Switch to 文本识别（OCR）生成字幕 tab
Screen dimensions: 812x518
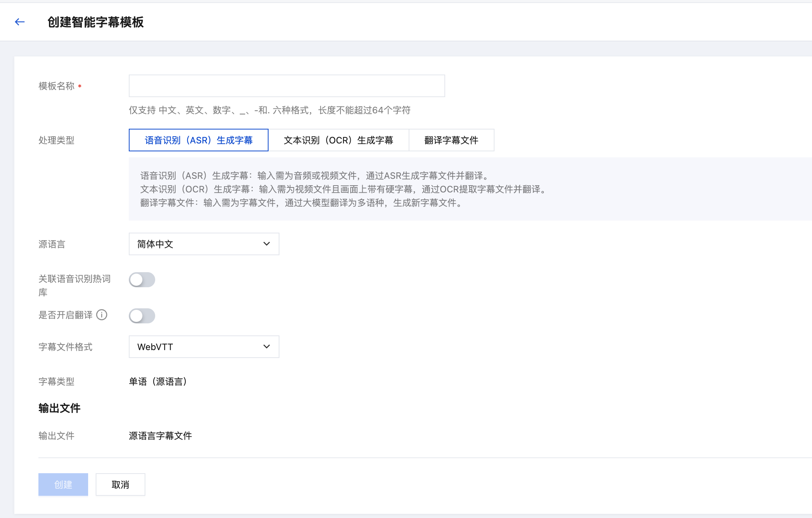(x=338, y=140)
